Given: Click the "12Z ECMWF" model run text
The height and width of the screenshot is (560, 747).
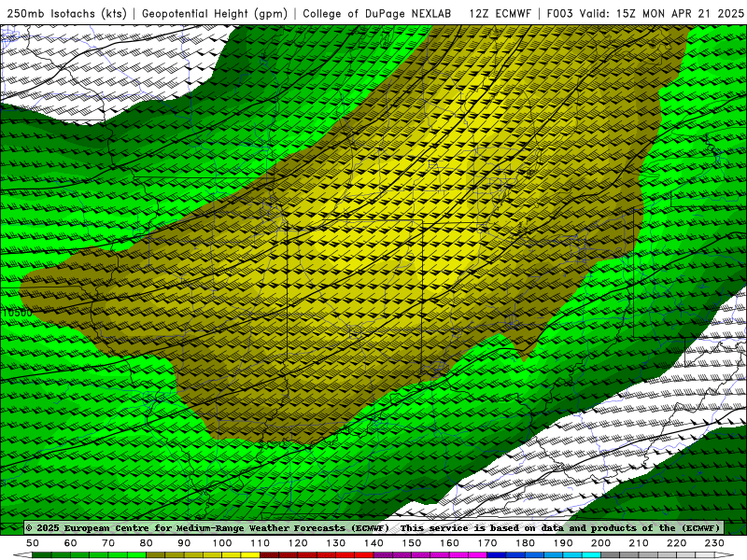Looking at the screenshot, I should [x=500, y=13].
